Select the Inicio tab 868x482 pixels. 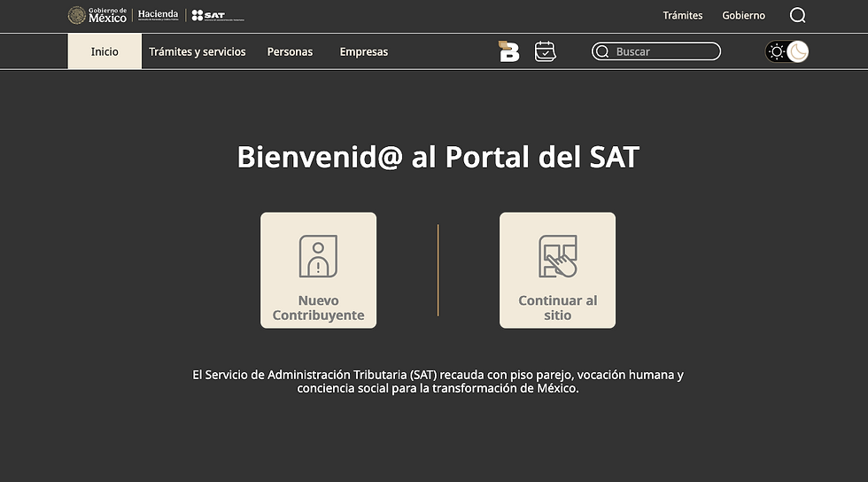[105, 51]
